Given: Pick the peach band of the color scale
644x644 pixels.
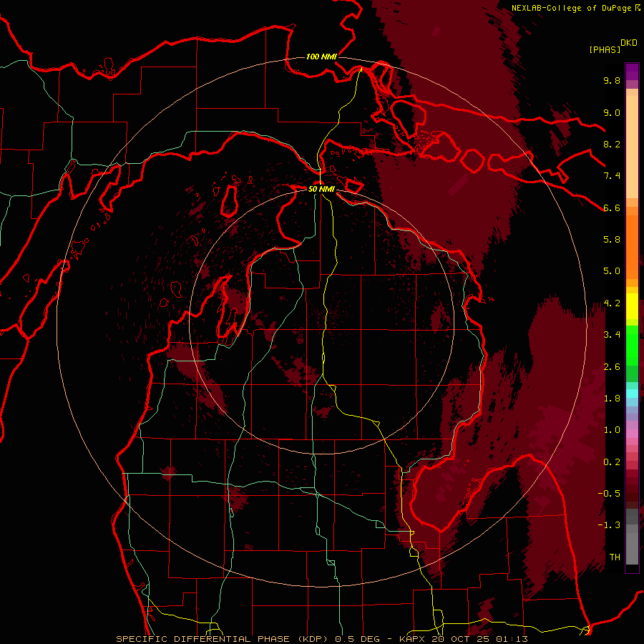Looking at the screenshot, I should click(x=632, y=148).
